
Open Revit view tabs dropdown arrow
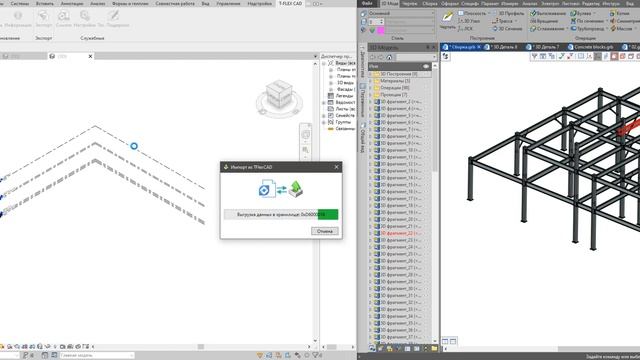coord(316,56)
